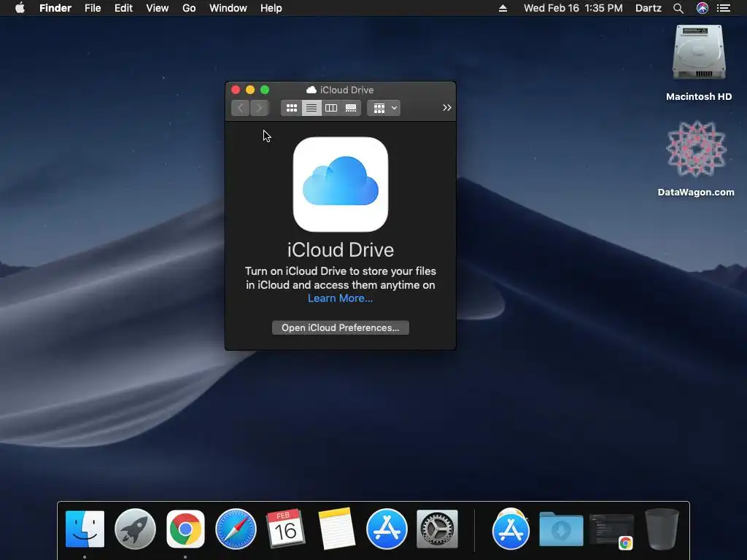Show hidden toolbar items chevron
747x560 pixels.
click(x=447, y=108)
